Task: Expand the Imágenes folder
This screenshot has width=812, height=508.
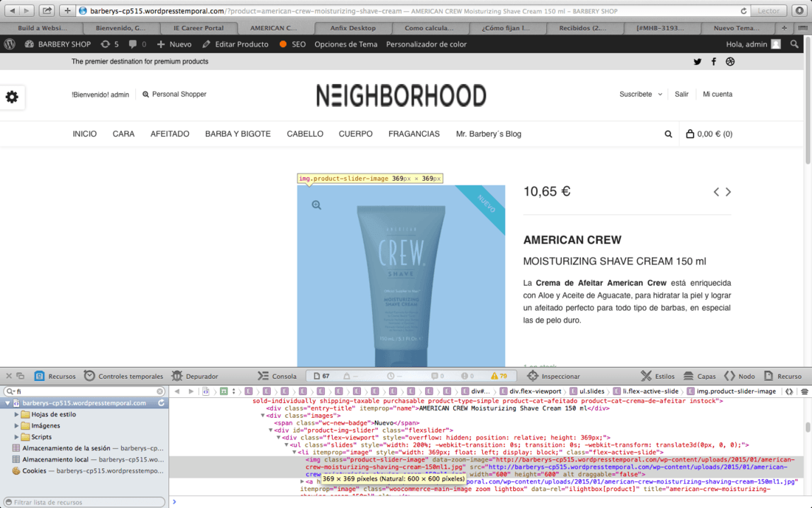Action: [16, 425]
